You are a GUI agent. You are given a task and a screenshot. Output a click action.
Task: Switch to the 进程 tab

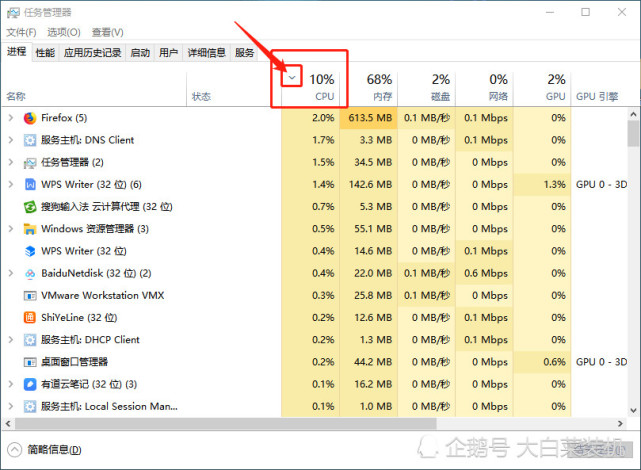(16, 51)
